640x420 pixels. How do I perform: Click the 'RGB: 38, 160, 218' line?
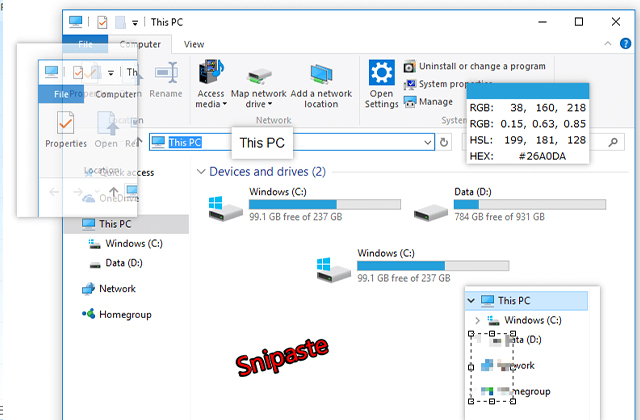pyautogui.click(x=528, y=108)
